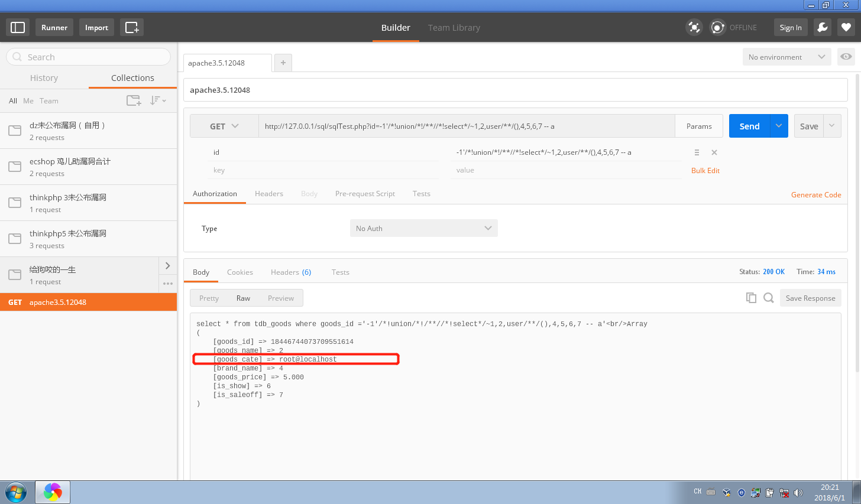
Task: Click the request URL input field
Action: (467, 126)
